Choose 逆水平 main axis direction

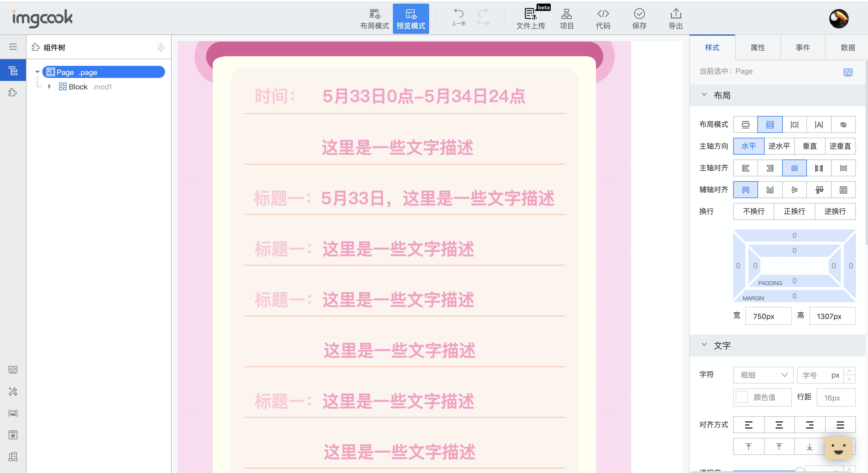[779, 146]
